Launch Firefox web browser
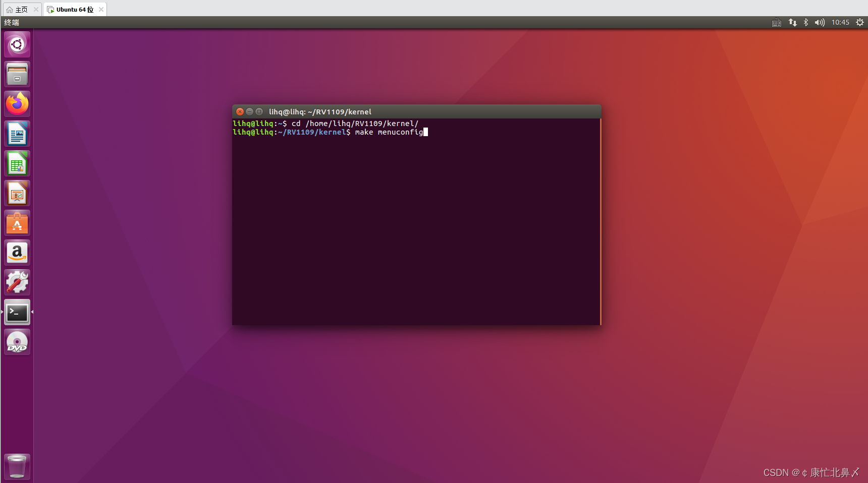The width and height of the screenshot is (868, 483). [17, 104]
